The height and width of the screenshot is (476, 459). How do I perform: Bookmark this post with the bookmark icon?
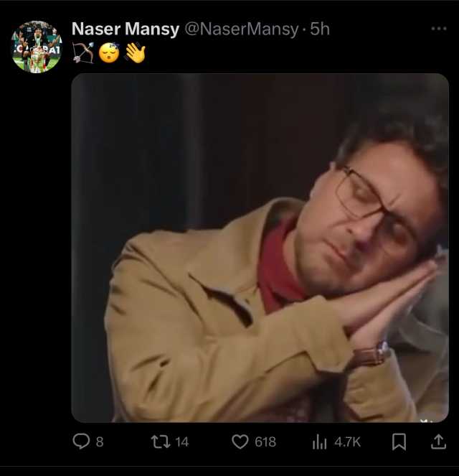click(399, 442)
